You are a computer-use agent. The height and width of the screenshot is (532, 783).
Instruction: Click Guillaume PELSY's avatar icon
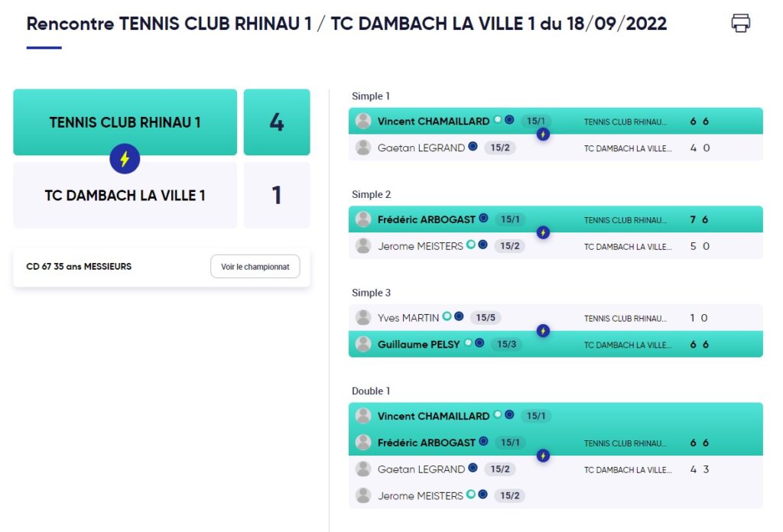(x=363, y=344)
